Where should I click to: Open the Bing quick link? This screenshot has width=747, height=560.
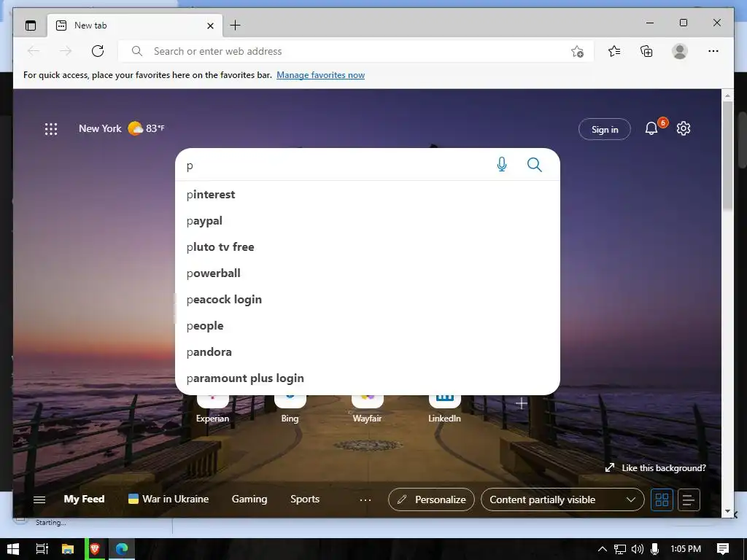coord(290,408)
